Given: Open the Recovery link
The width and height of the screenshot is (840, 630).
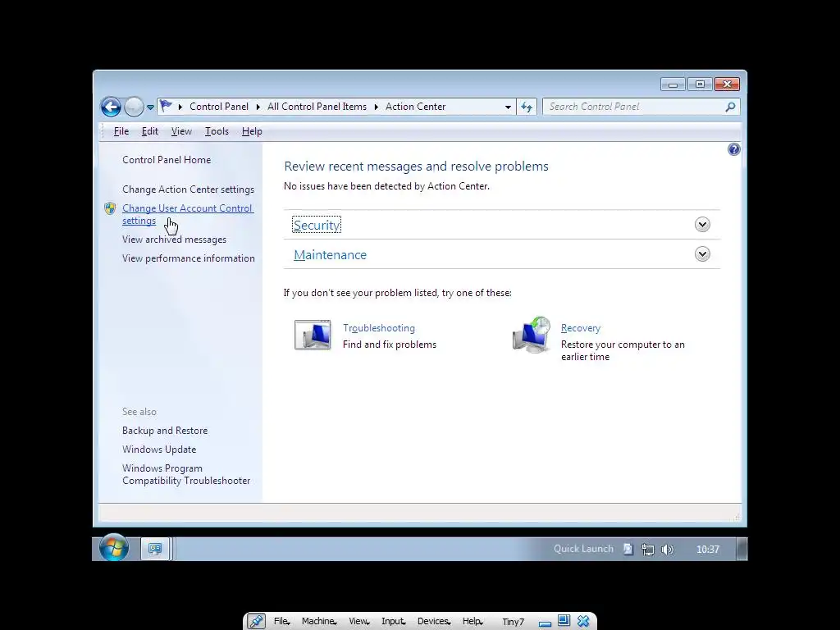Looking at the screenshot, I should [x=581, y=328].
